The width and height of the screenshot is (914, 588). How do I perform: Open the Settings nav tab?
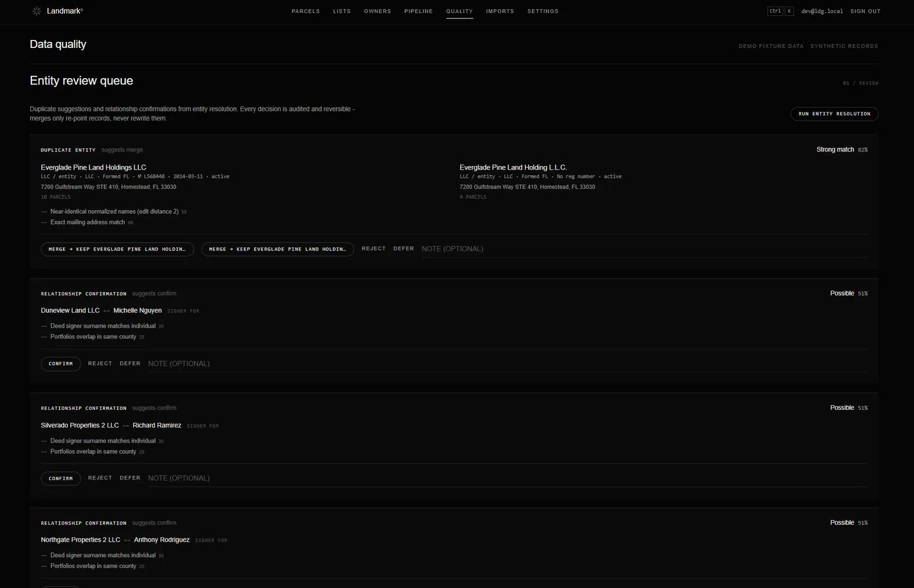point(543,11)
